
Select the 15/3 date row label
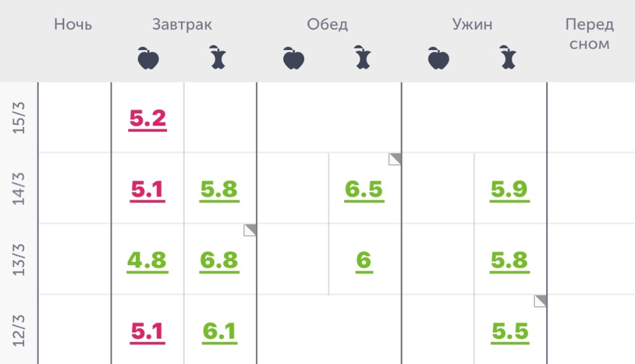pos(19,118)
